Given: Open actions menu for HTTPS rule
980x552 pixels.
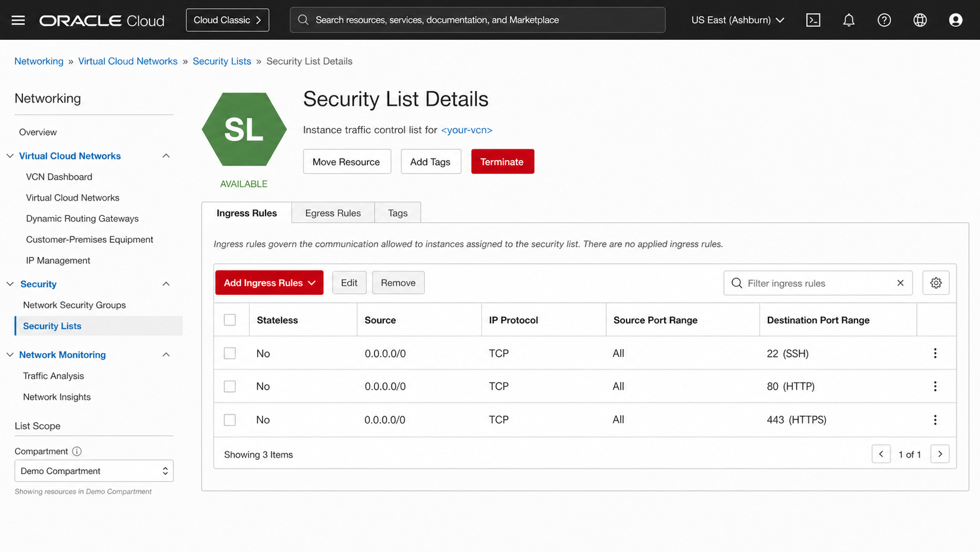Looking at the screenshot, I should point(935,419).
